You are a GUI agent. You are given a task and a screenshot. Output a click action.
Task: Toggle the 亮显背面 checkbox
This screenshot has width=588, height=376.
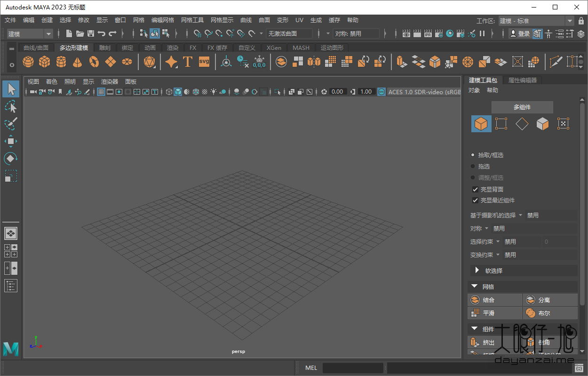pos(475,189)
